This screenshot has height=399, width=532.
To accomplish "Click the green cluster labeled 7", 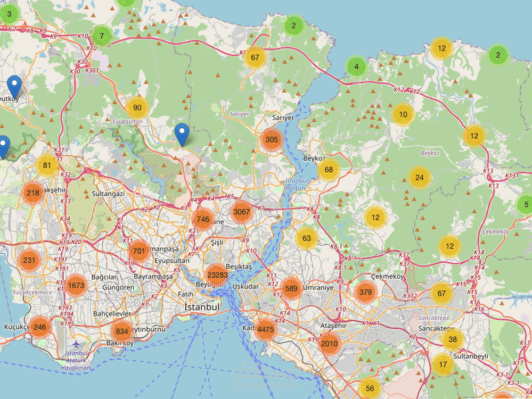I will (x=102, y=36).
